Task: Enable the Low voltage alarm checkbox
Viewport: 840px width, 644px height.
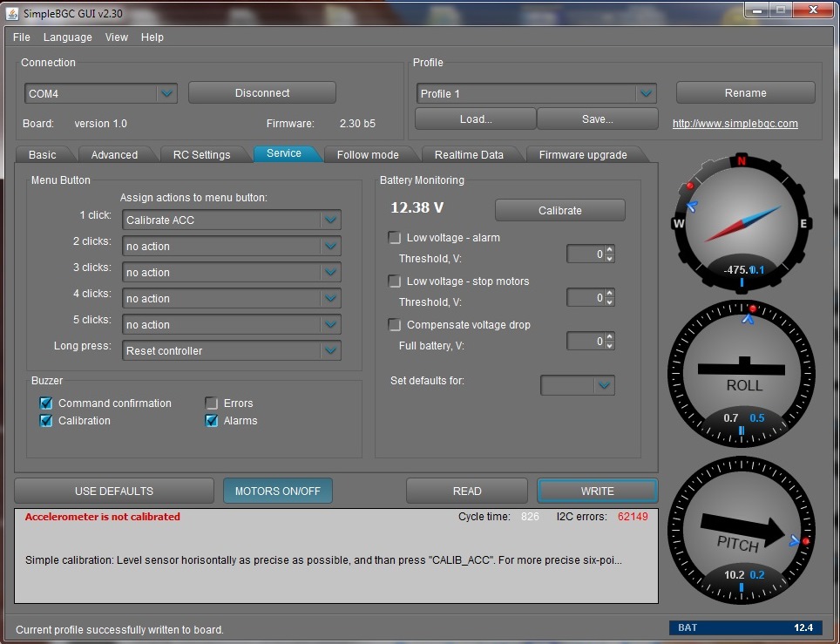Action: coord(395,238)
